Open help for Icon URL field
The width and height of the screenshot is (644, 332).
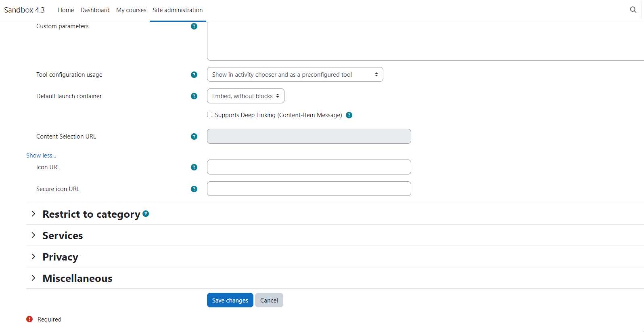click(x=194, y=167)
